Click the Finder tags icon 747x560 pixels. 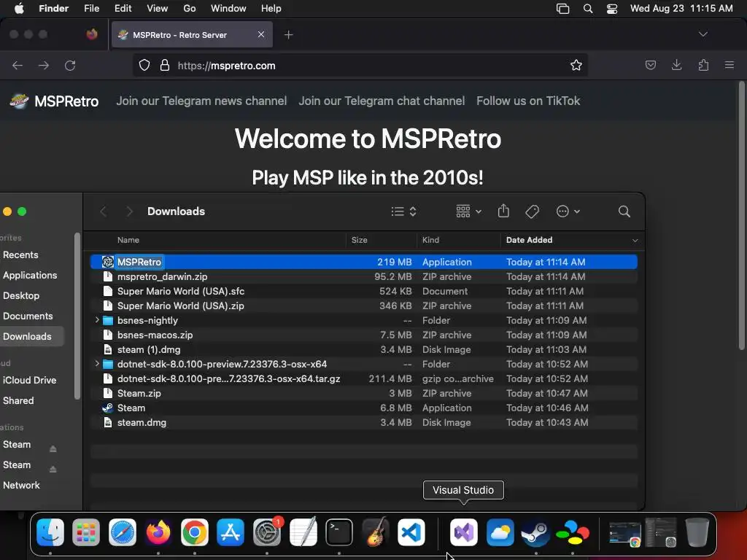tap(532, 211)
